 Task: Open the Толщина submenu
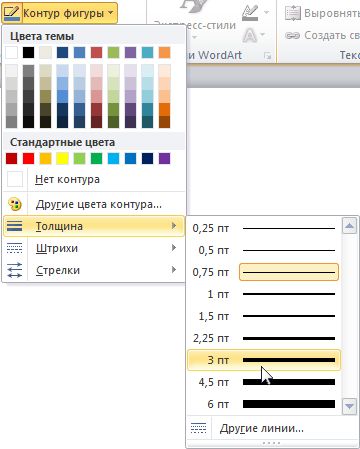pyautogui.click(x=93, y=226)
